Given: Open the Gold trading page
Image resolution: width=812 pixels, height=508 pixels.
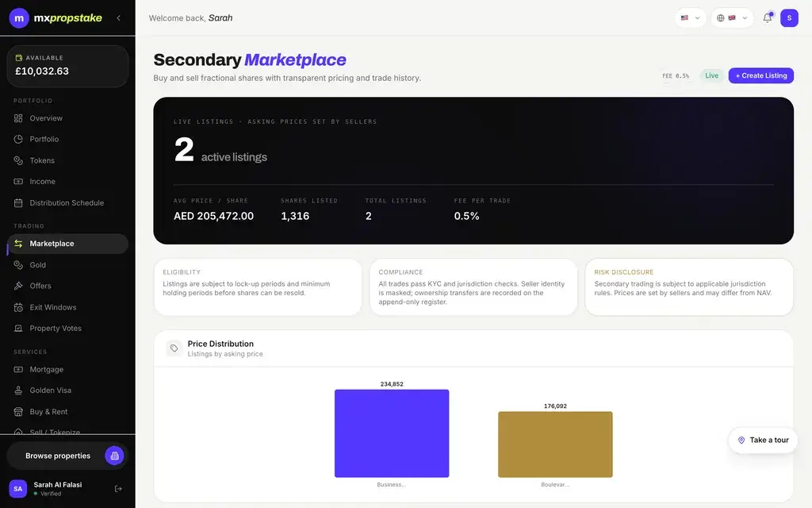Looking at the screenshot, I should tap(67, 265).
